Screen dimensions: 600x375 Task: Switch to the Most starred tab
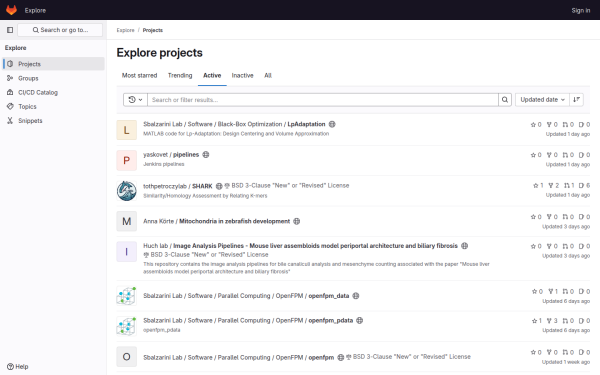point(139,75)
